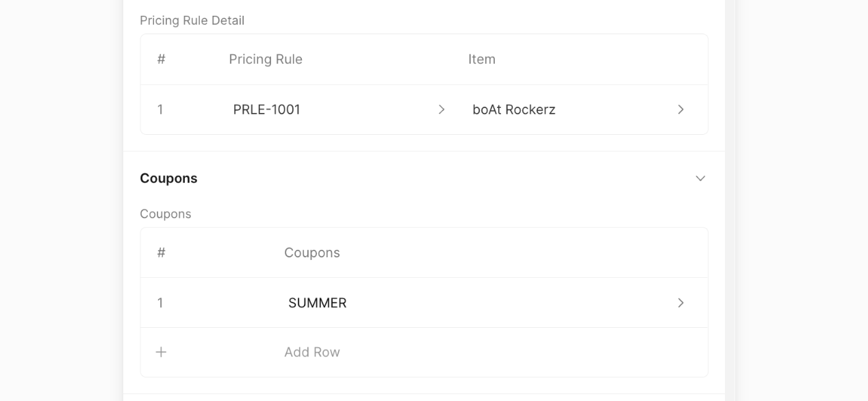Image resolution: width=868 pixels, height=401 pixels.
Task: Click the chevron arrow beside boAt Rockerz
Action: (680, 109)
